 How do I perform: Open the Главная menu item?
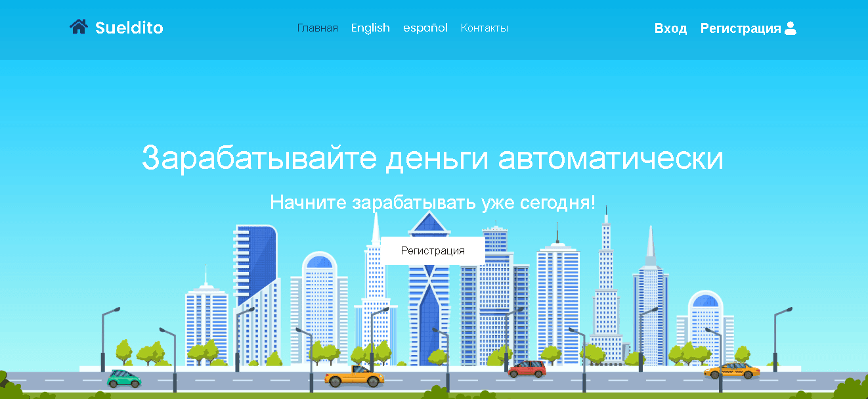pyautogui.click(x=317, y=28)
